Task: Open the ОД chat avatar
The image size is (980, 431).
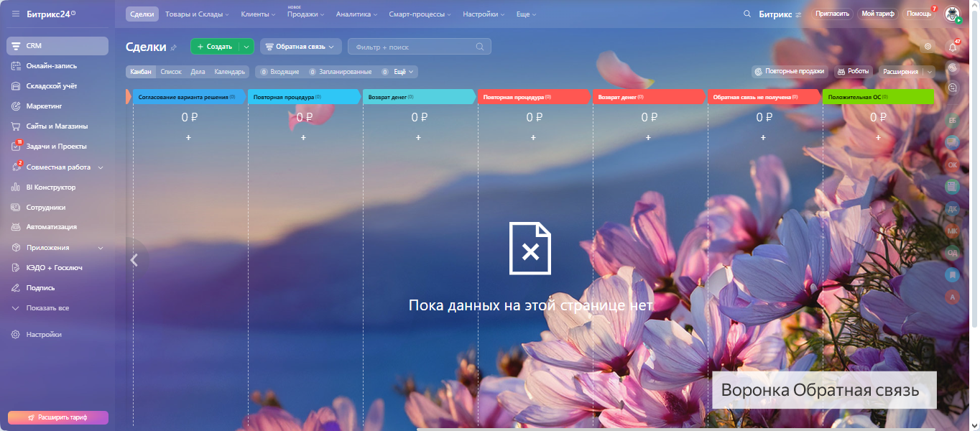Action: click(953, 253)
